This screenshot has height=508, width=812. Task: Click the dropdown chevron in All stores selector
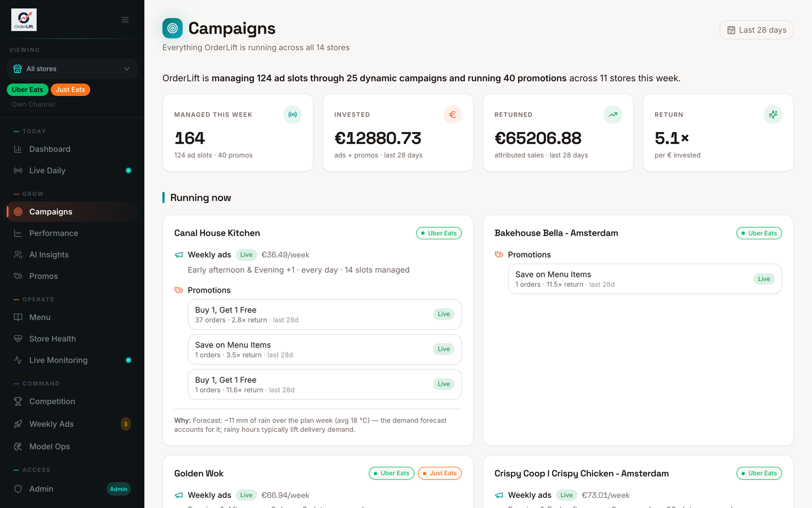pyautogui.click(x=127, y=69)
